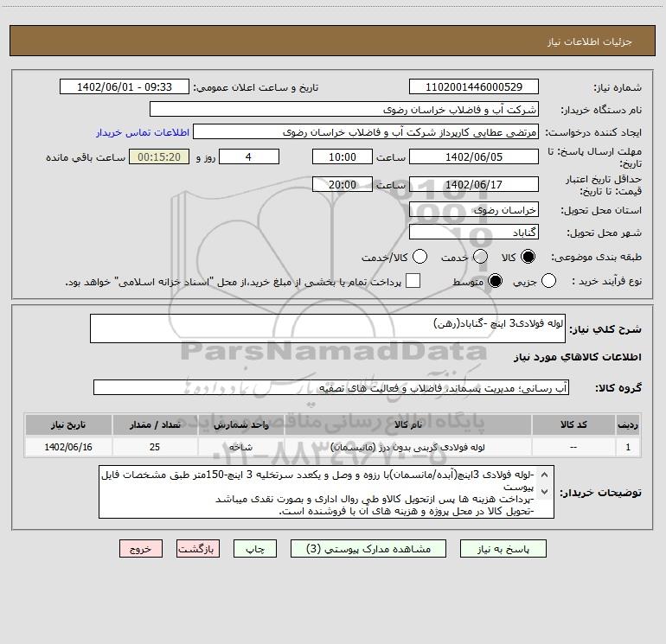Image resolution: width=666 pixels, height=644 pixels.
Task: Click the جزئیات اطلاعات نیاز header title
Action: (x=590, y=41)
